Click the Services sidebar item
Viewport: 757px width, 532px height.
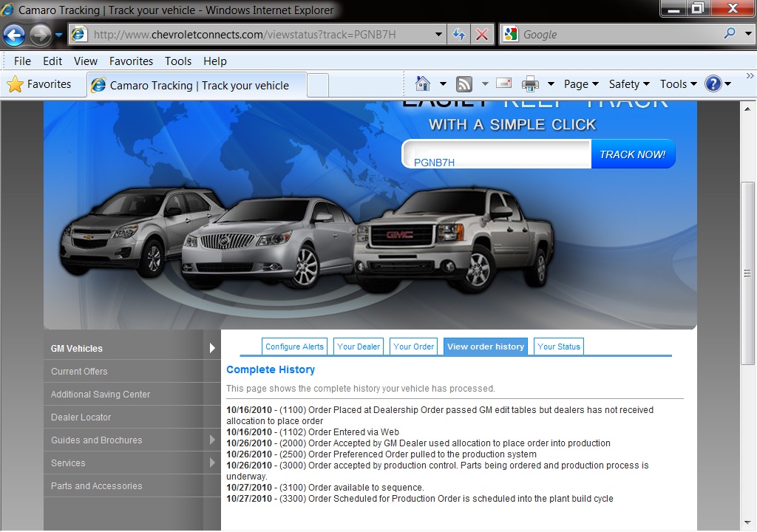pos(68,463)
